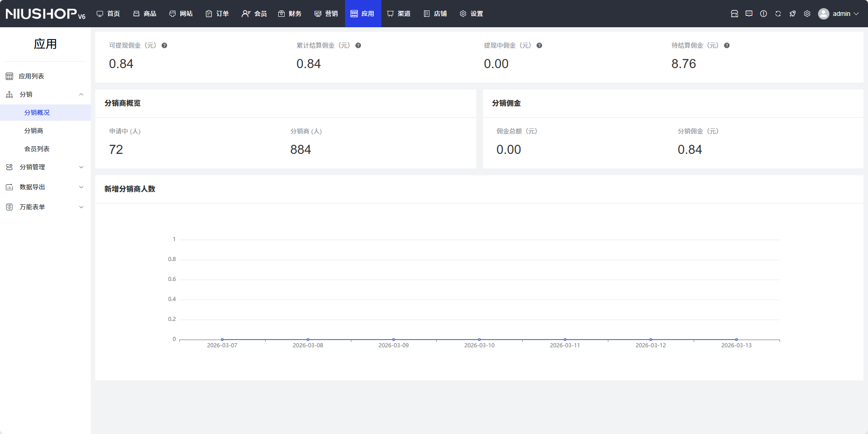Click help icon next to 可提现佣金
The image size is (868, 434).
164,45
